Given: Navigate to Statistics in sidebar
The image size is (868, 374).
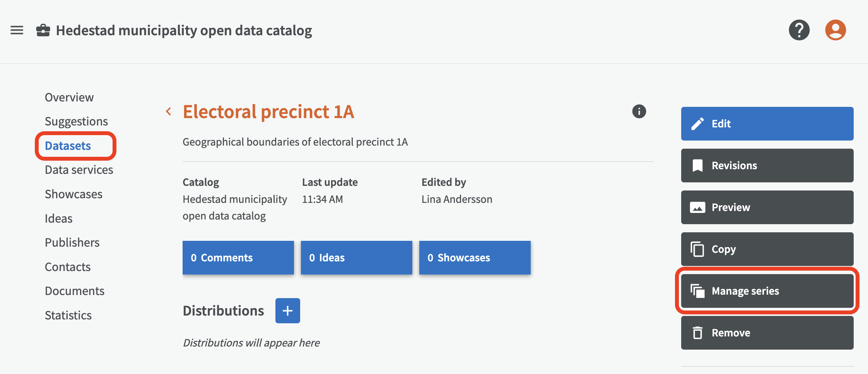Looking at the screenshot, I should click(x=68, y=315).
